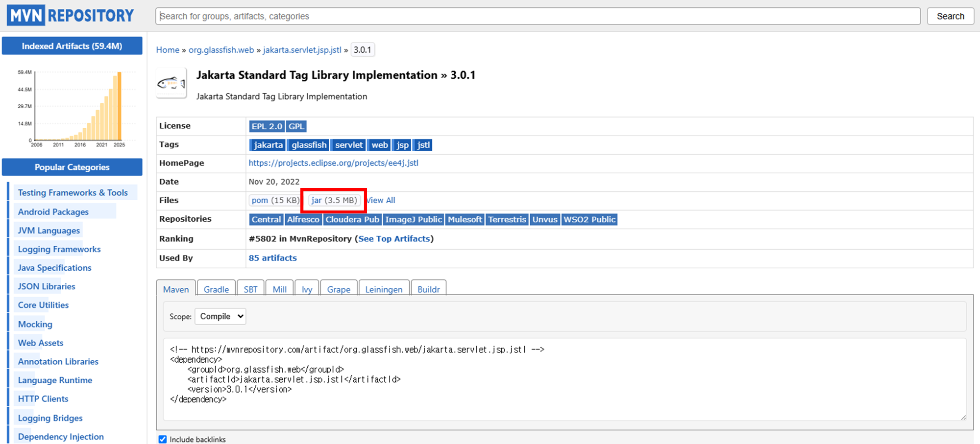Open HTTP Clients category

[43, 398]
